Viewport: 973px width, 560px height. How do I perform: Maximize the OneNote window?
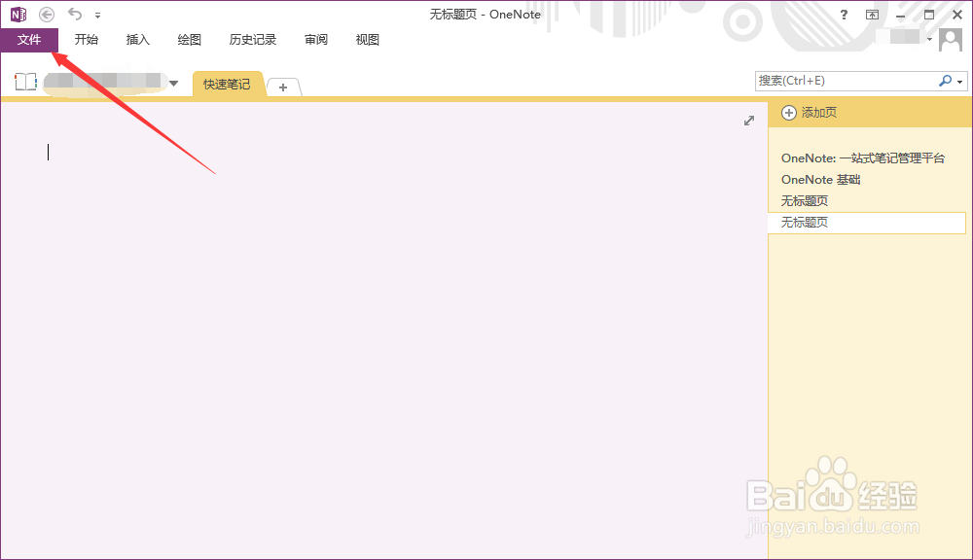[x=929, y=15]
